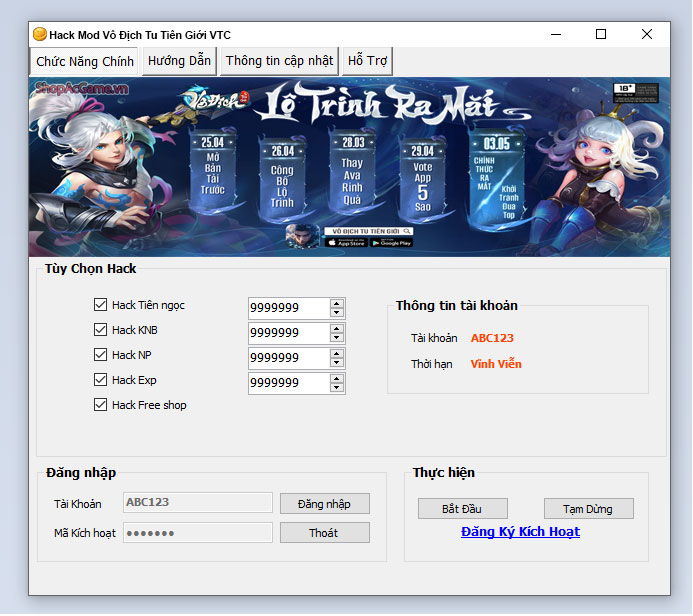Click the App Store badge in banner
This screenshot has height=616, width=693.
tap(347, 243)
